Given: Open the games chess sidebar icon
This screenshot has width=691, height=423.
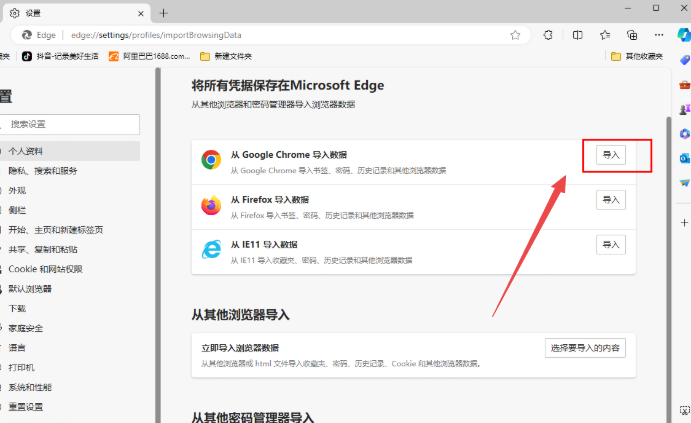Looking at the screenshot, I should 685,109.
